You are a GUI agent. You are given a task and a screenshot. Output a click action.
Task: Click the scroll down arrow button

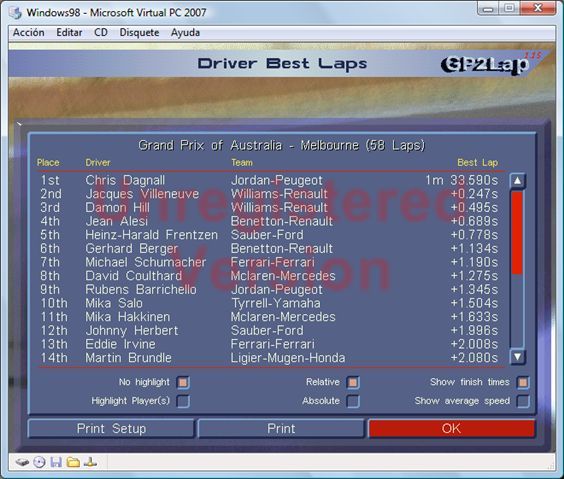(517, 357)
